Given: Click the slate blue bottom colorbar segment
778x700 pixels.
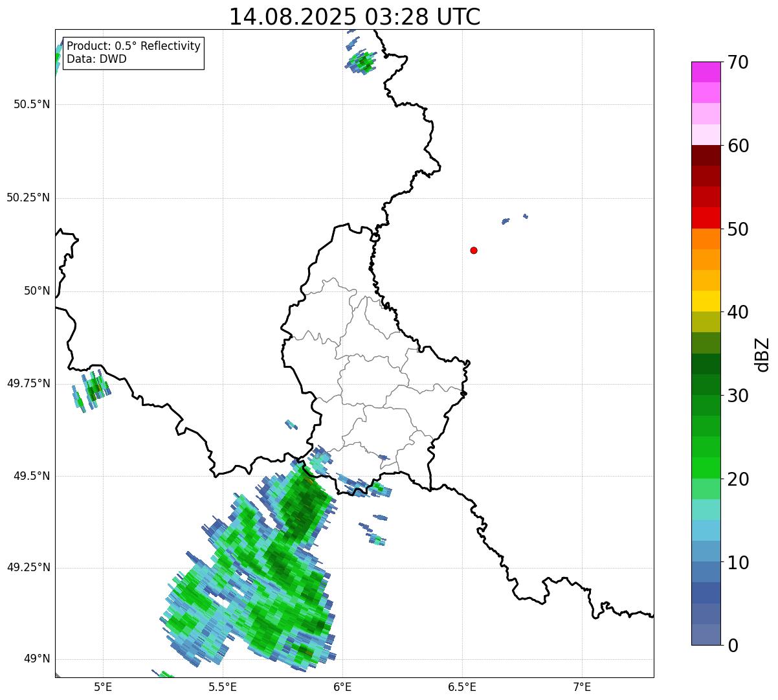Looking at the screenshot, I should [706, 635].
